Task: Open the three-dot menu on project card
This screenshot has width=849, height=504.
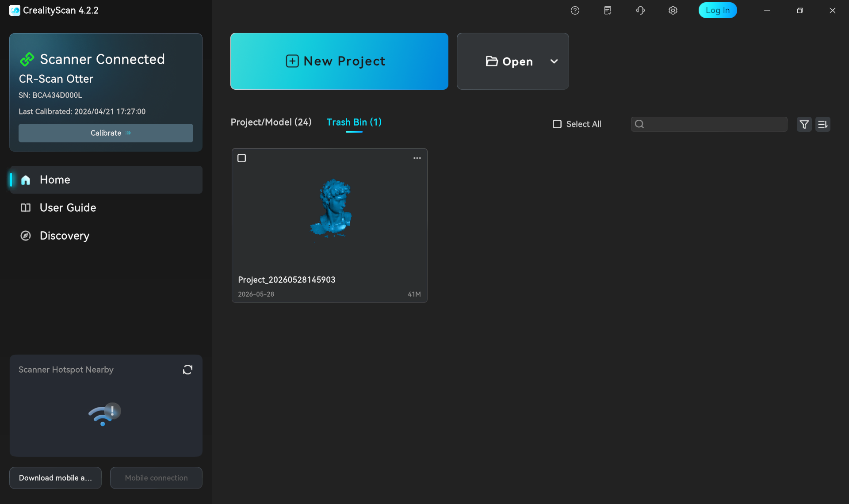Action: 417,158
